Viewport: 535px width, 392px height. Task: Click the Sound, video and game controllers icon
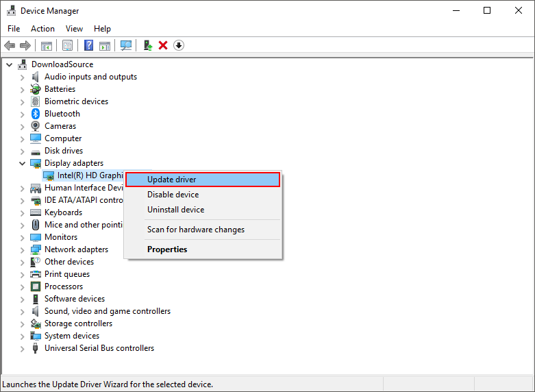[35, 311]
